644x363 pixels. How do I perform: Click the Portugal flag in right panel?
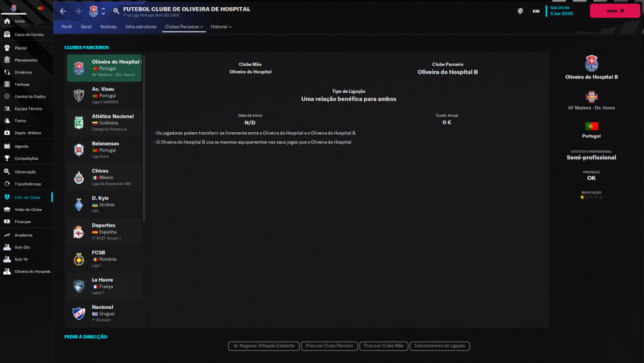(591, 126)
